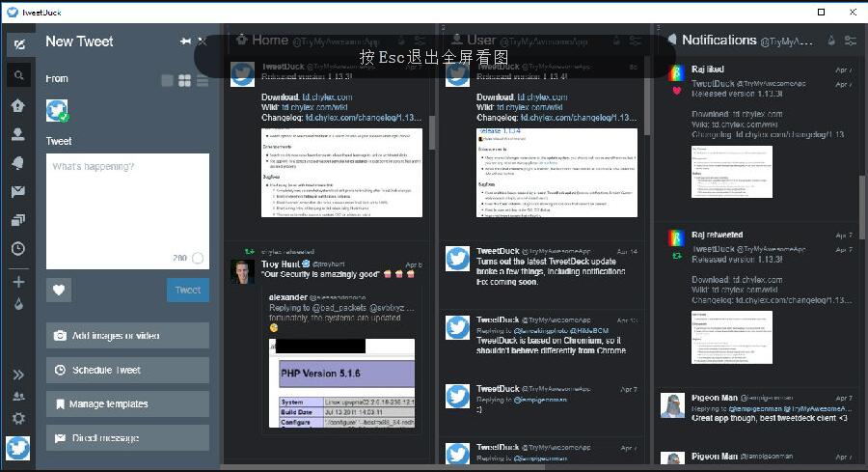Open td.chylex.com/wiki link in User column
Viewport: 868px width, 472px height.
coord(529,107)
